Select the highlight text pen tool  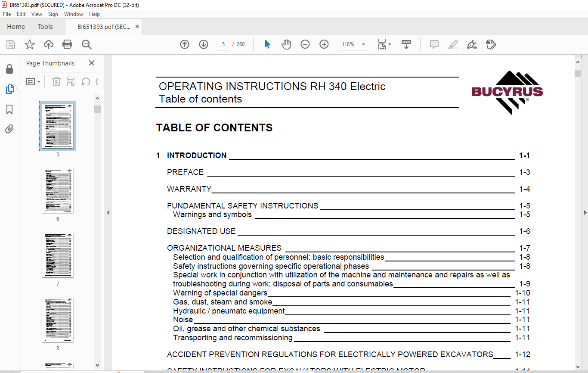coord(453,44)
